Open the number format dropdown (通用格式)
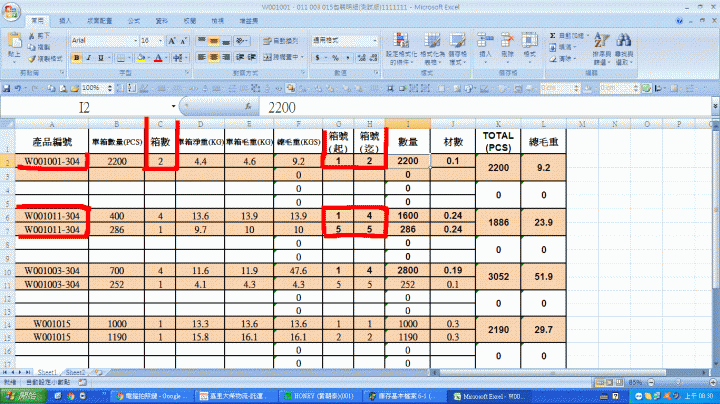The height and width of the screenshot is (404, 720). pyautogui.click(x=375, y=41)
